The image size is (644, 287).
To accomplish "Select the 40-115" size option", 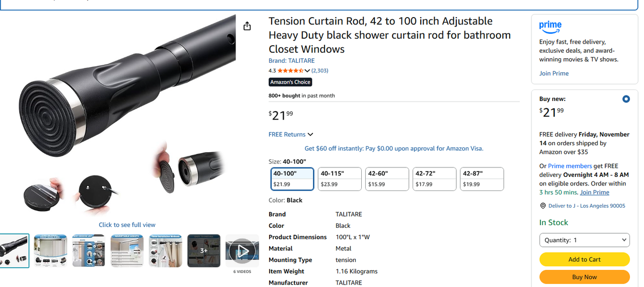I will [340, 179].
